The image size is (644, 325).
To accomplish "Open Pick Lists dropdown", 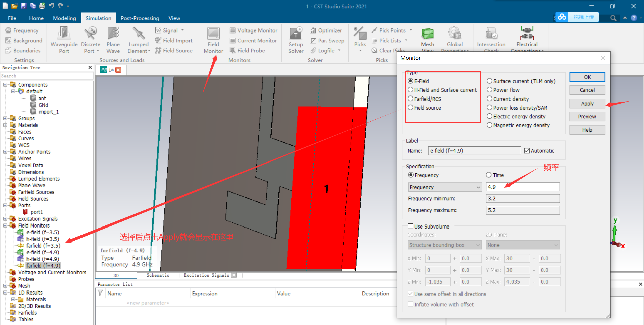I will [x=389, y=41].
